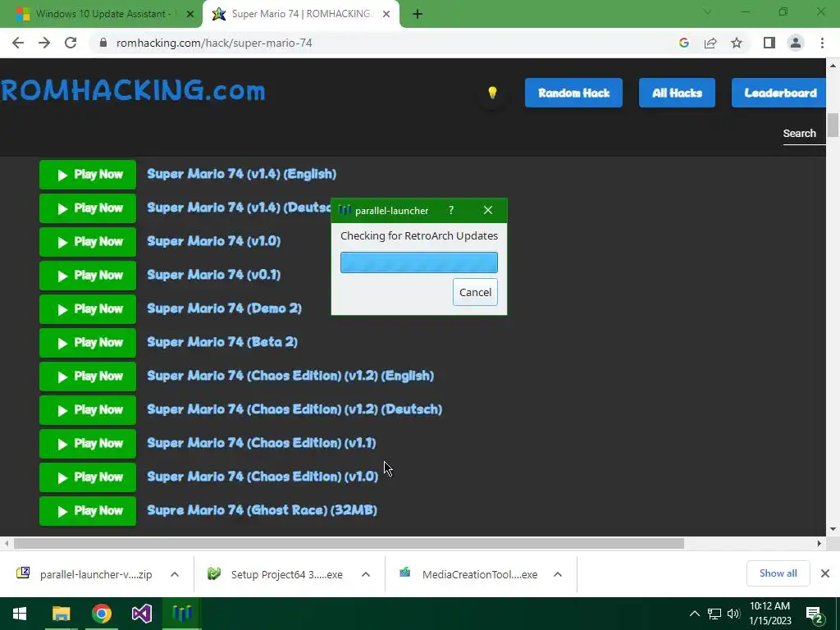Open Chaos Edition (v1.2) (Deutsch) link
Viewport: 840px width, 630px height.
click(x=294, y=410)
